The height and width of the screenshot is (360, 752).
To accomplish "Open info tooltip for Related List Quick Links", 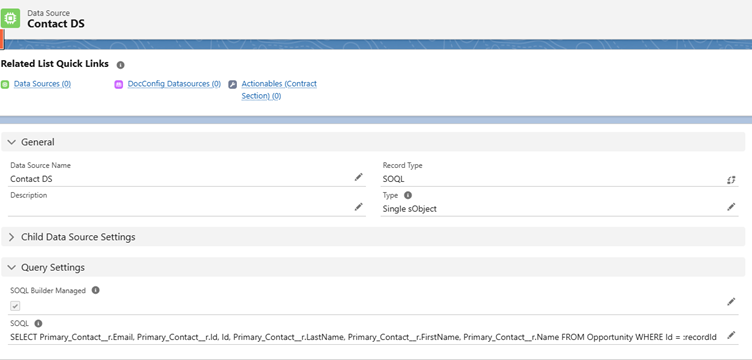I will [x=120, y=65].
